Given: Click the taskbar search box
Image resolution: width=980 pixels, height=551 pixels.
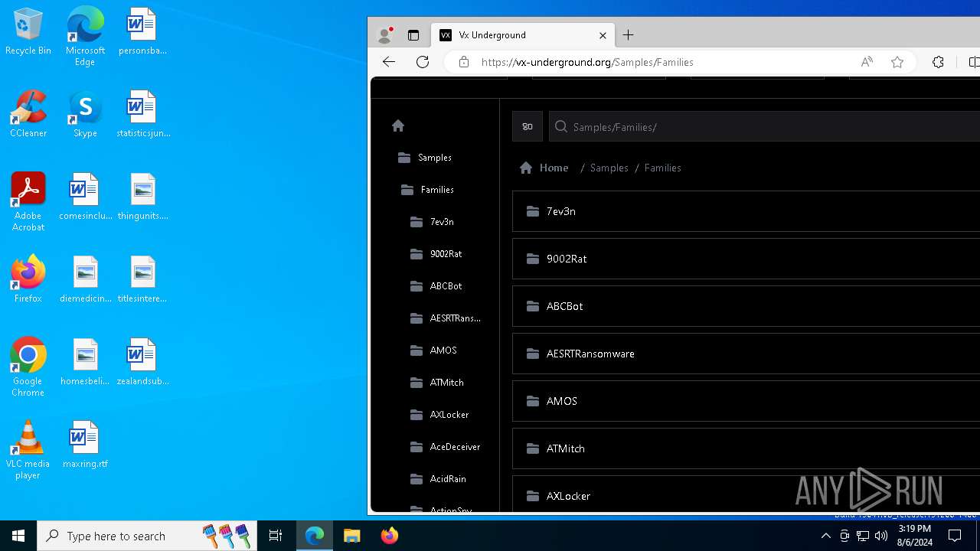Looking at the screenshot, I should pos(147,536).
